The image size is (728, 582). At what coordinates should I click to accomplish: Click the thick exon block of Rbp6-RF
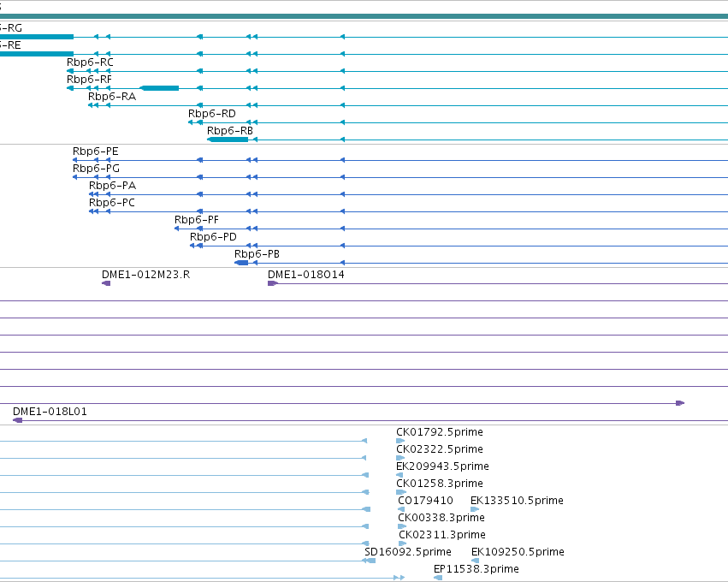click(159, 88)
